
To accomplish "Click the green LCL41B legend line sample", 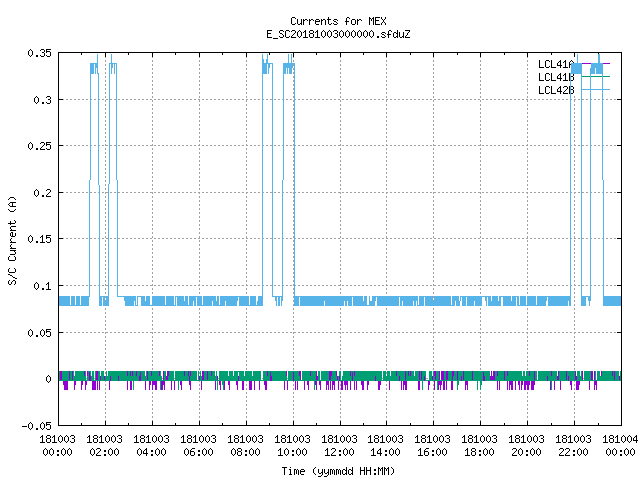I will [596, 77].
